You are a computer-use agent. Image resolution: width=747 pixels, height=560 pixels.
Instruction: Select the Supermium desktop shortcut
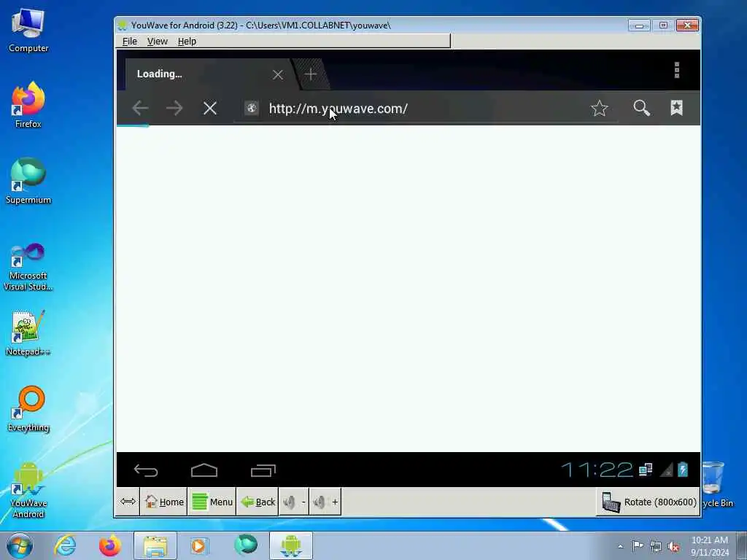click(28, 181)
